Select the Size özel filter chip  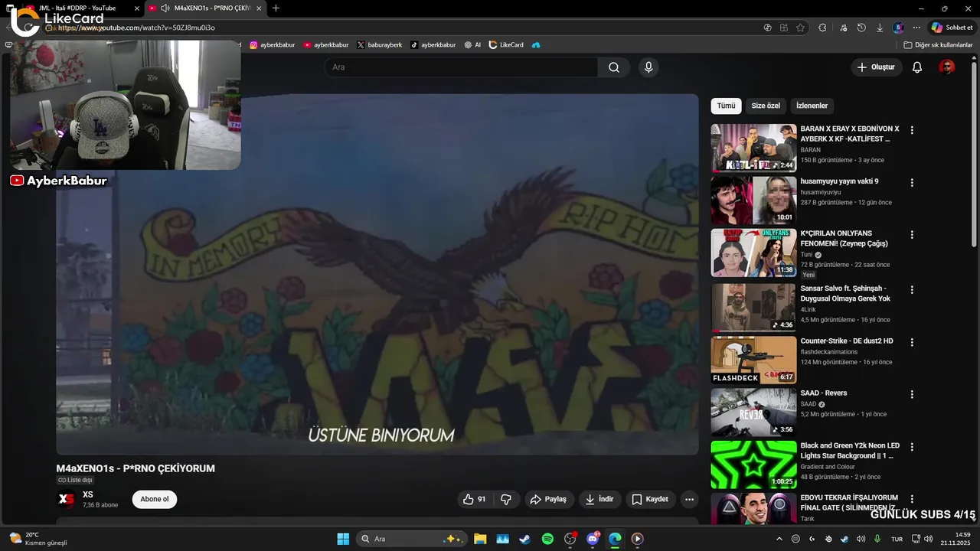point(766,106)
